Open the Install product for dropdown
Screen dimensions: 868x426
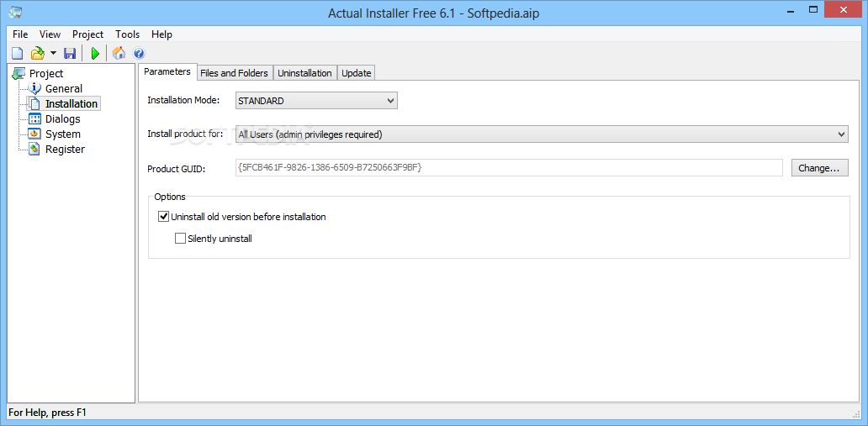[x=542, y=134]
